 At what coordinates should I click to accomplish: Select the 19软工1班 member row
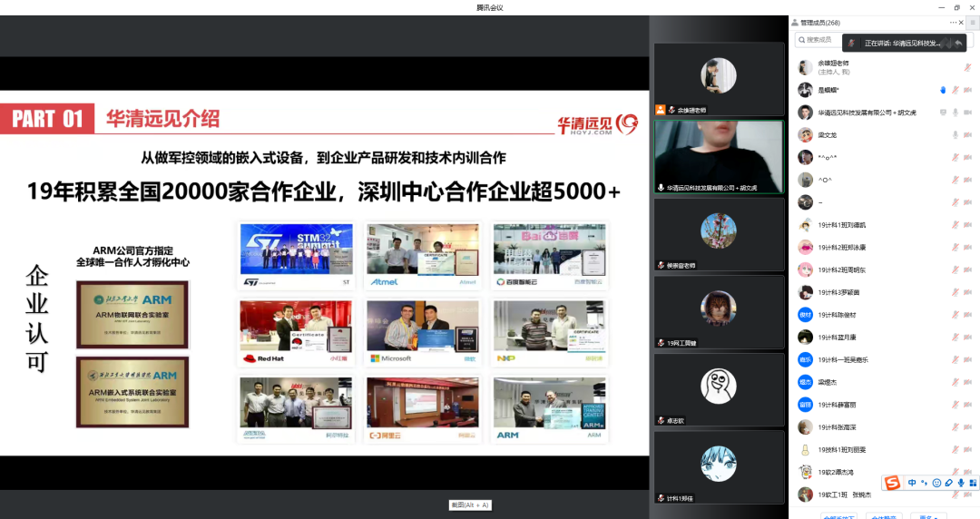(885, 495)
